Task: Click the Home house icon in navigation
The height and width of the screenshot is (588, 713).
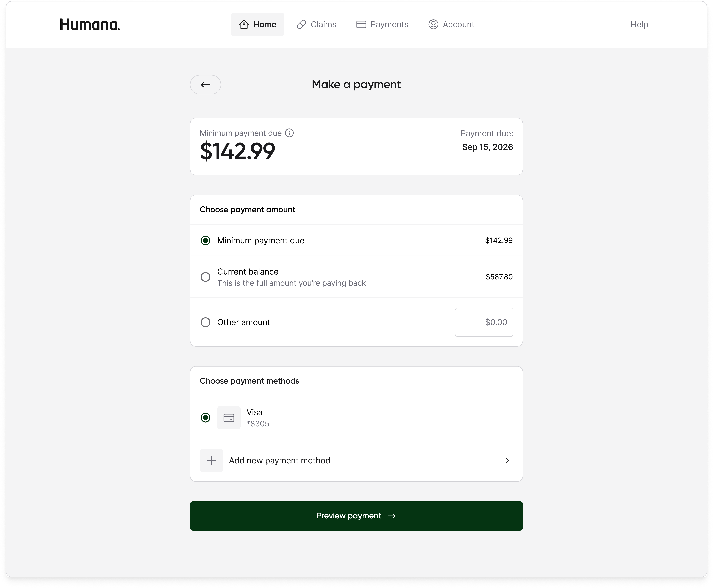Action: pyautogui.click(x=244, y=24)
